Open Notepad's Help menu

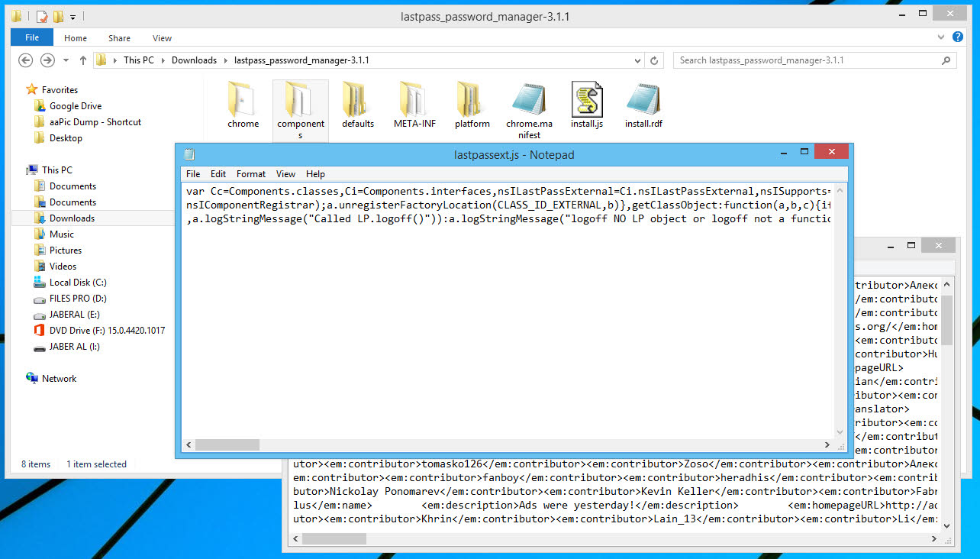(315, 173)
